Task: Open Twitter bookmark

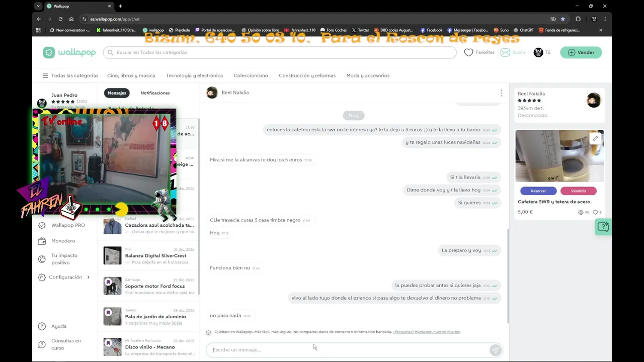Action: point(360,30)
